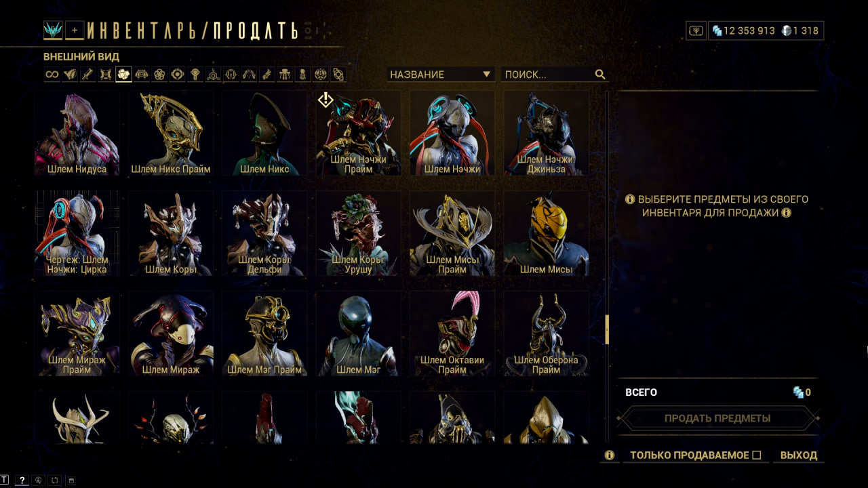Viewport: 868px width, 488px height.
Task: Toggle the T icon in bottom-left corner
Action: 5,481
